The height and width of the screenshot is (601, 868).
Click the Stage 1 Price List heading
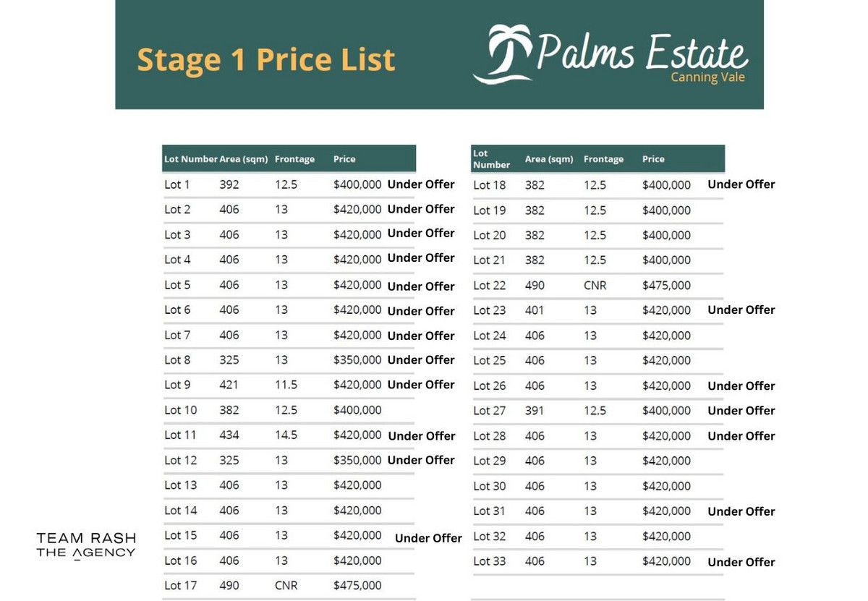pyautogui.click(x=266, y=59)
